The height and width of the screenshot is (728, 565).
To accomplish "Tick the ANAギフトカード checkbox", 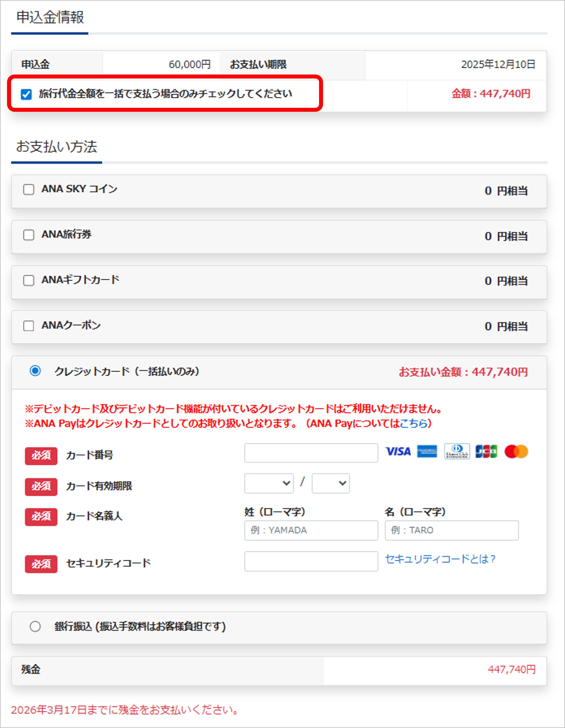I will 29,280.
